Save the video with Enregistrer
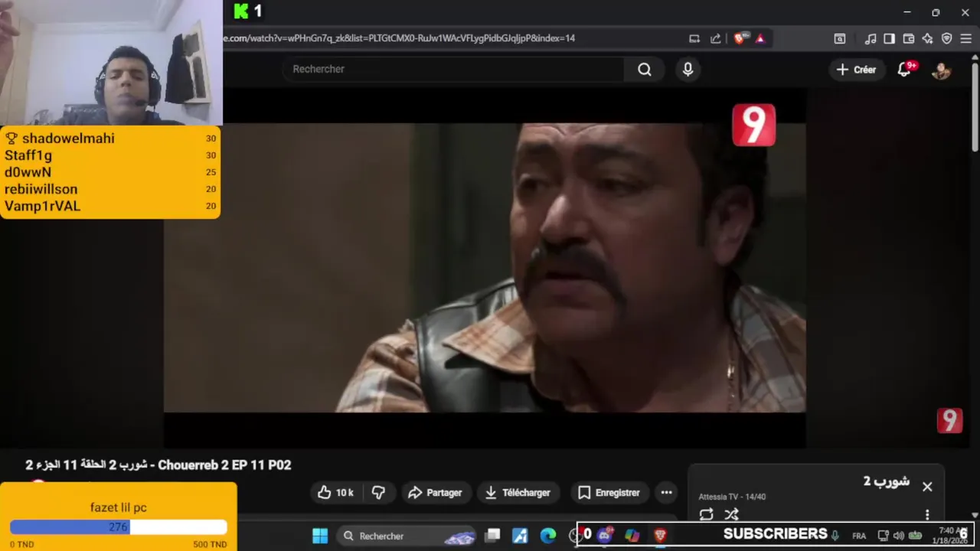980x551 pixels. click(609, 493)
